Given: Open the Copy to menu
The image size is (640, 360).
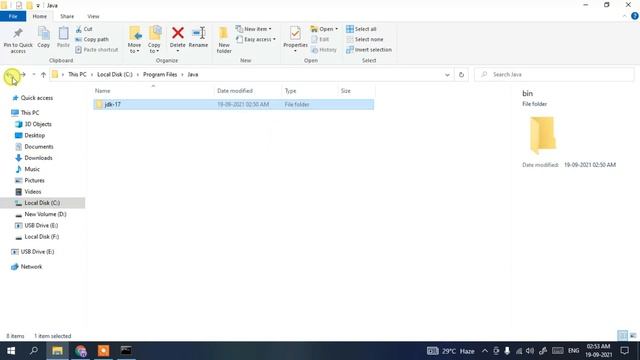Looking at the screenshot, I should click(154, 40).
